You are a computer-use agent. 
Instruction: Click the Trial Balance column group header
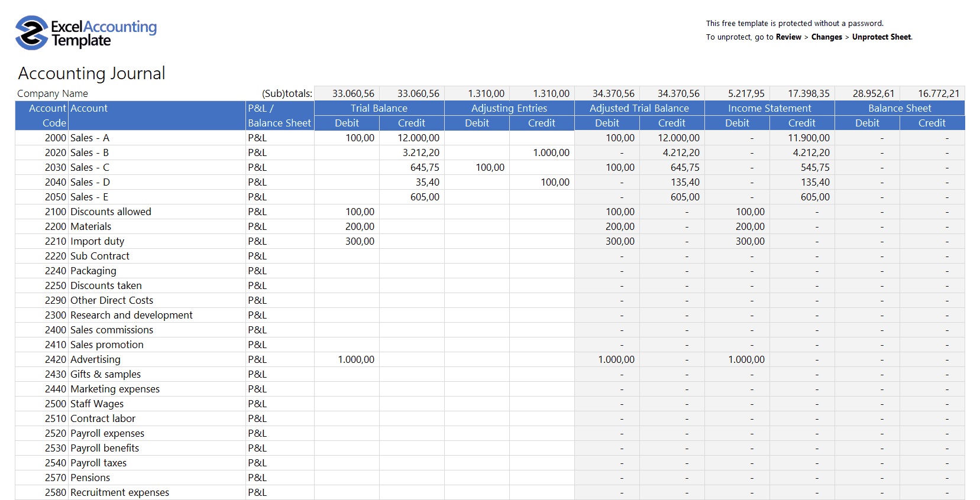coord(379,108)
